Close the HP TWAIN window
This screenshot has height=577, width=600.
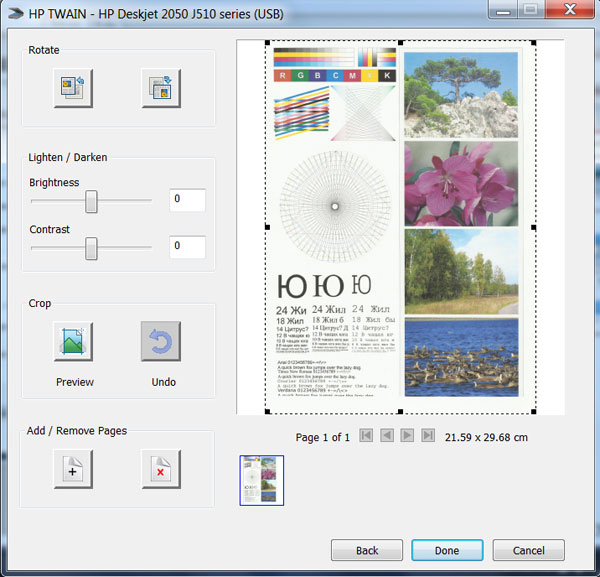click(x=570, y=9)
